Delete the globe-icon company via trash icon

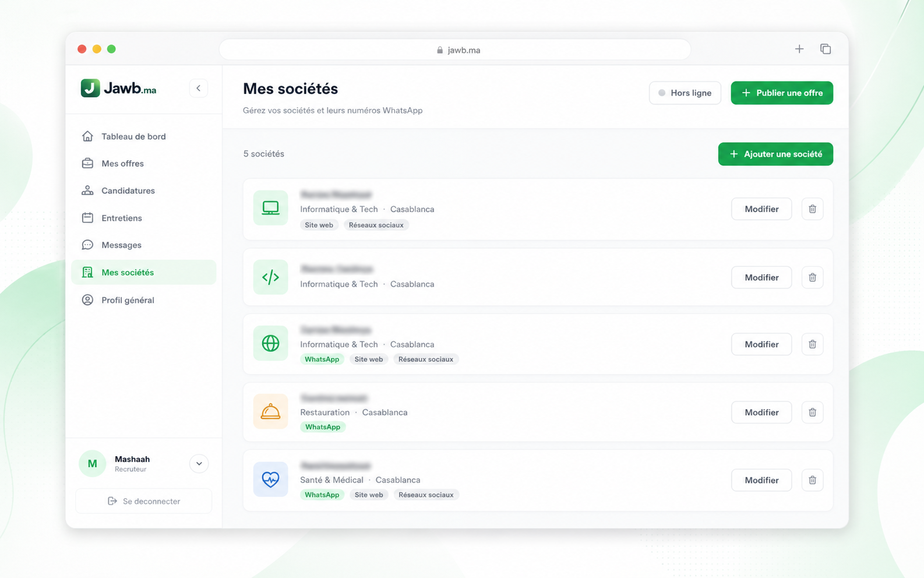812,344
